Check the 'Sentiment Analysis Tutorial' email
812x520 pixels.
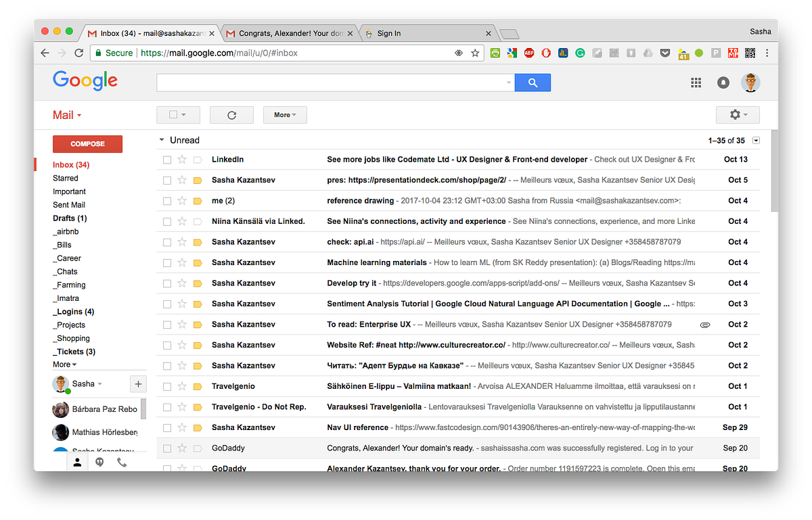pos(167,304)
